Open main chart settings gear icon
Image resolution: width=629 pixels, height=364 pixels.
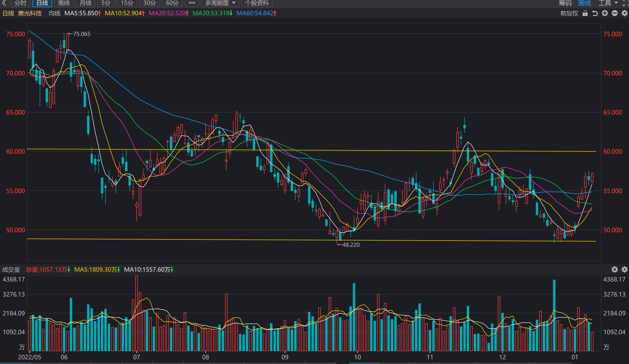625,13
